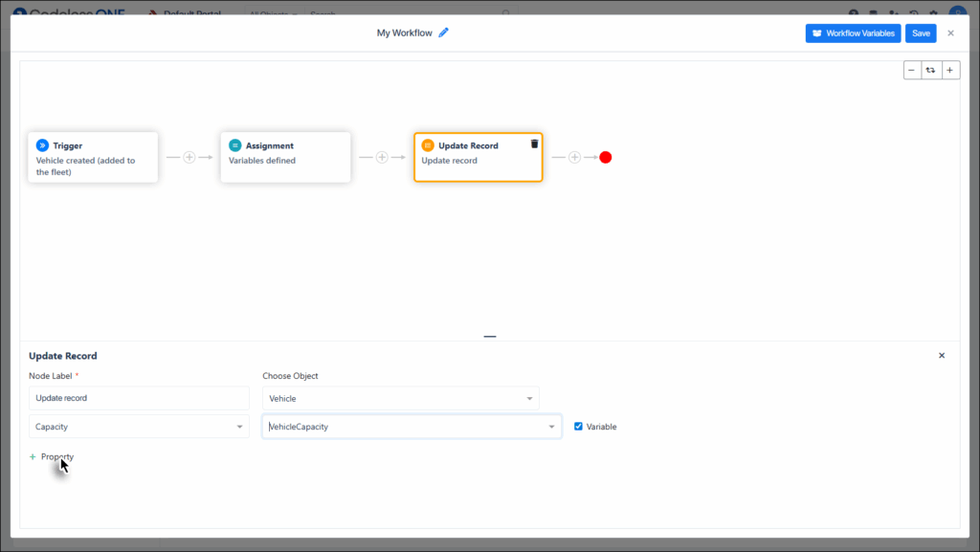
Task: Add a step between Assignment and Update Record
Action: 382,157
